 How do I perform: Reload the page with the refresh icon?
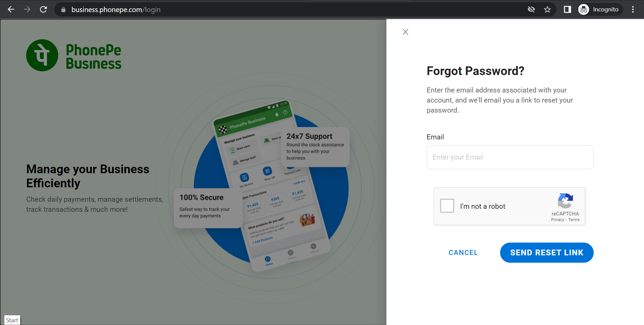tap(43, 9)
